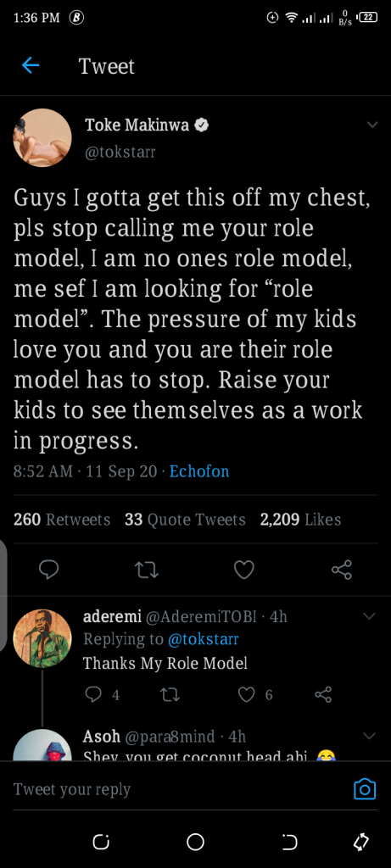View the 260 Retweets list
Viewport: 391px width, 868px height.
click(61, 520)
